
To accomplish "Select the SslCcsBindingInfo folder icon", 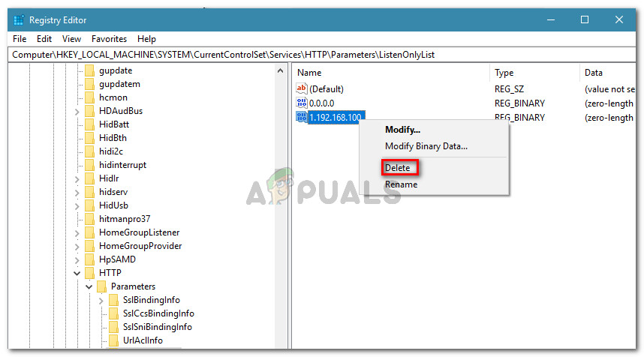I will point(114,313).
